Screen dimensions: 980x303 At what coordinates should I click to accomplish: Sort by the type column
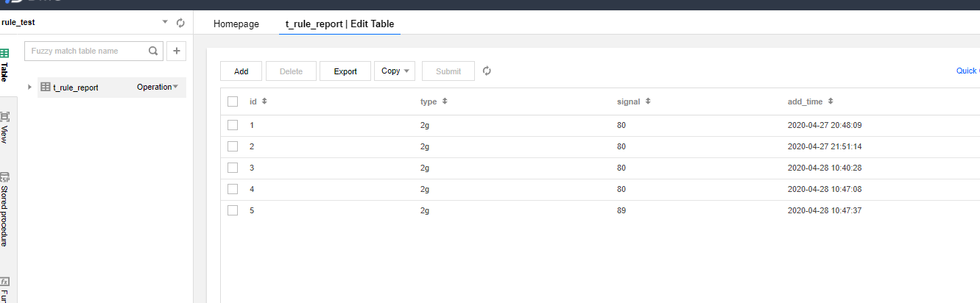point(445,101)
